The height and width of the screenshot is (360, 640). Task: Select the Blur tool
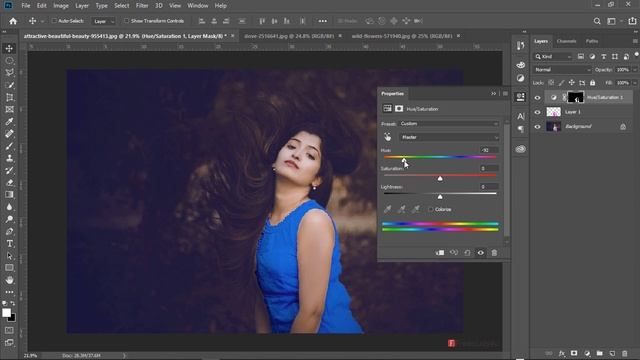(x=9, y=207)
